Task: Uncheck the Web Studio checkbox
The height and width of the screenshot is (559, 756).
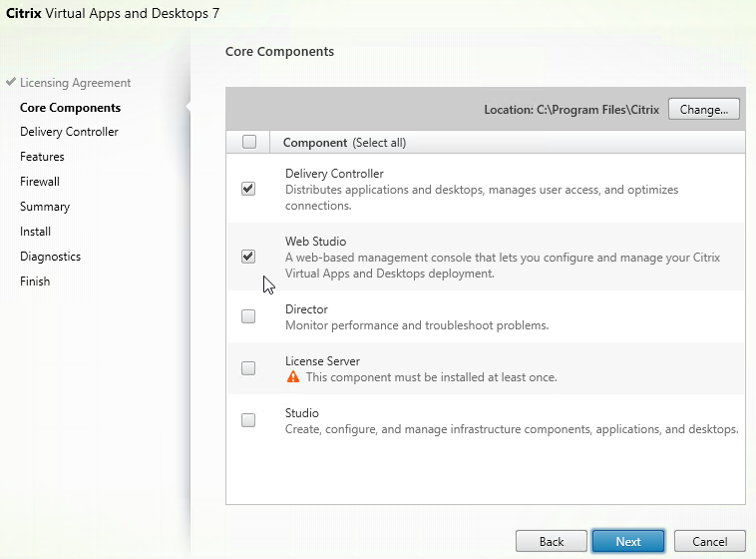Action: [248, 257]
